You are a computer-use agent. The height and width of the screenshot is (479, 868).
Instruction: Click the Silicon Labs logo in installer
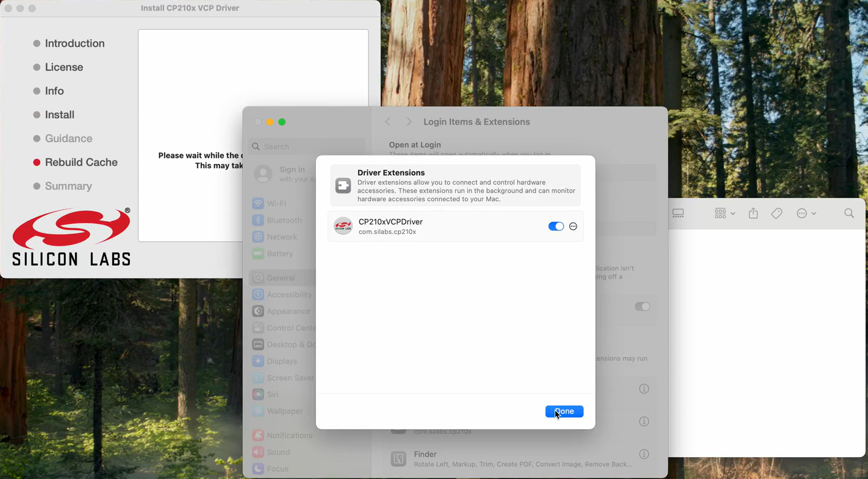point(71,237)
